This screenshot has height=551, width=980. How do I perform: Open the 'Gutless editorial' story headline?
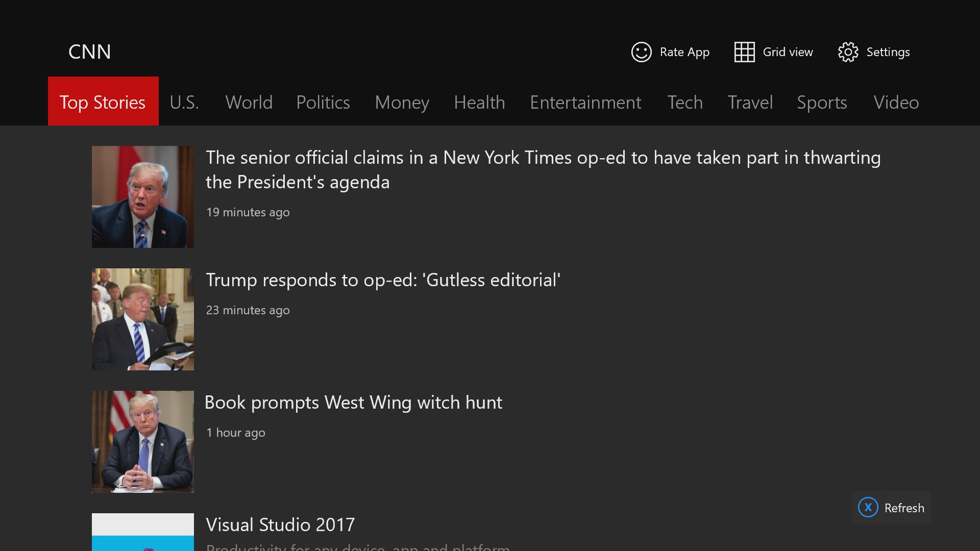click(383, 280)
